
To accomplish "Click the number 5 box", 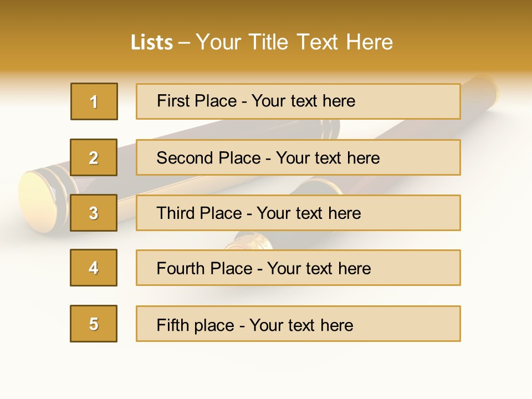I will (94, 324).
